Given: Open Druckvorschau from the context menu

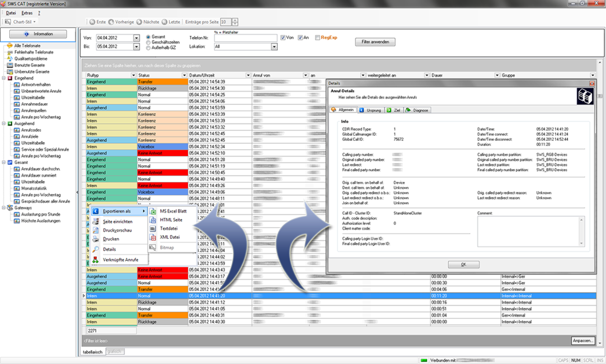Looking at the screenshot, I should [x=117, y=230].
